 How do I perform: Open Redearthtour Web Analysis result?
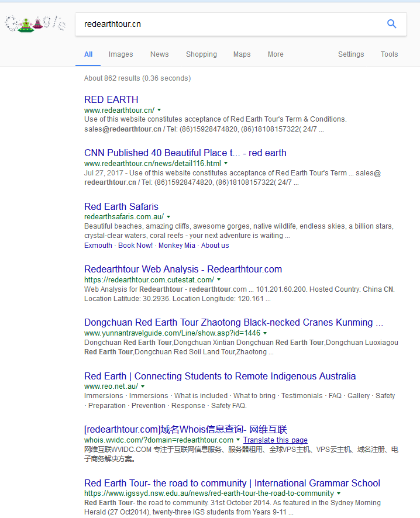pos(183,270)
